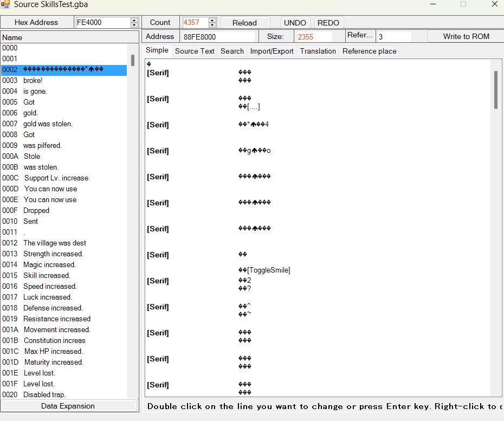Click the Address field 88FE8000
This screenshot has width=504, height=421.
pos(219,37)
